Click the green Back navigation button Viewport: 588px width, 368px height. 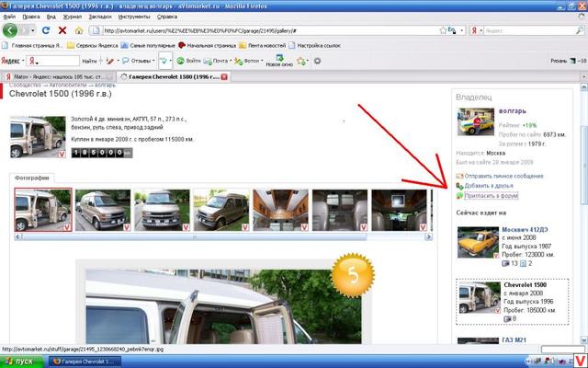[x=10, y=30]
